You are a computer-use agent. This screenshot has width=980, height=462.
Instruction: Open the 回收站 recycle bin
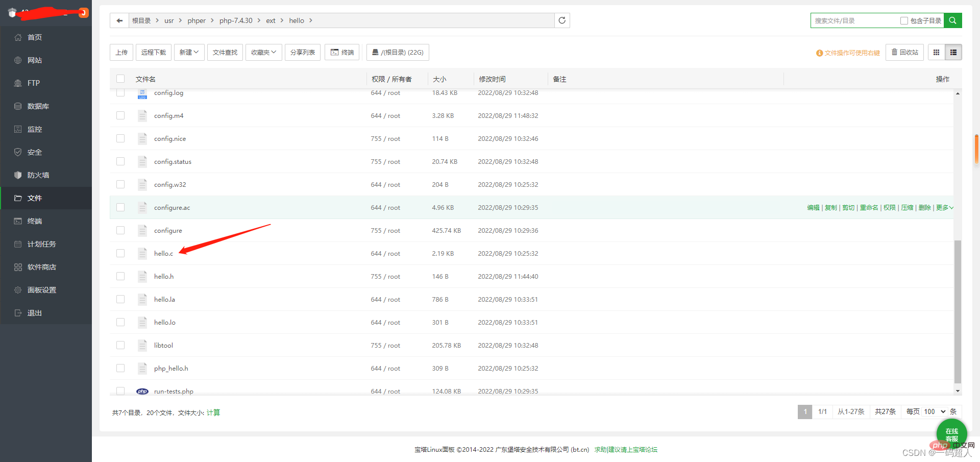(904, 52)
